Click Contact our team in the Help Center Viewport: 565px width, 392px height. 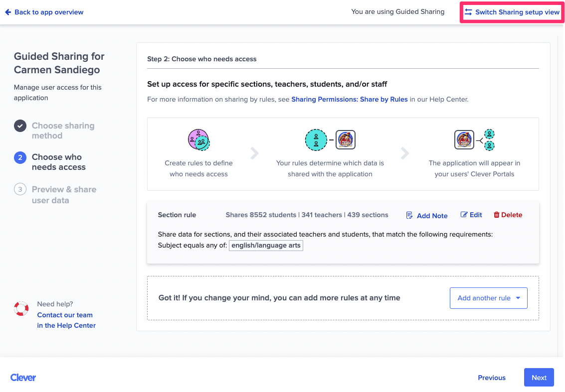(x=65, y=320)
